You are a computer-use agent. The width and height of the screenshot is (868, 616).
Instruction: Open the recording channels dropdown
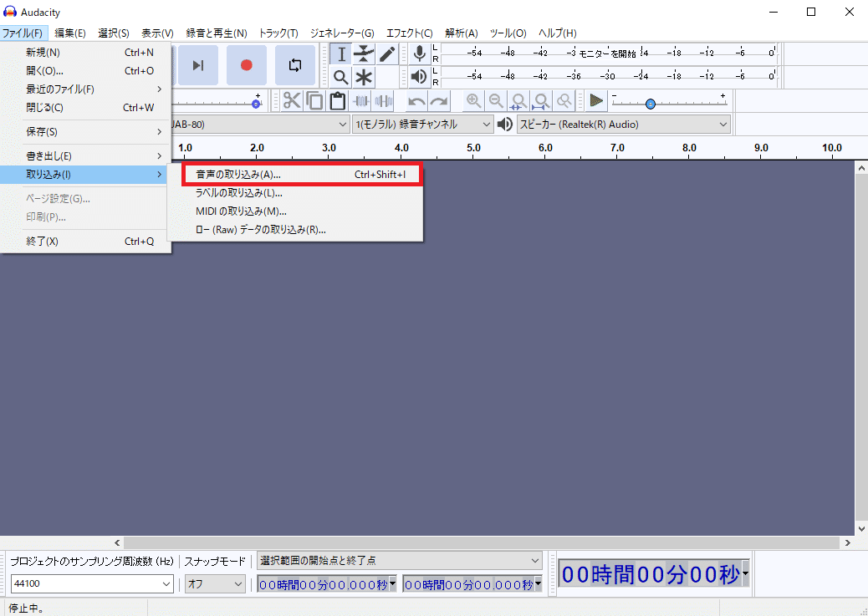click(422, 124)
